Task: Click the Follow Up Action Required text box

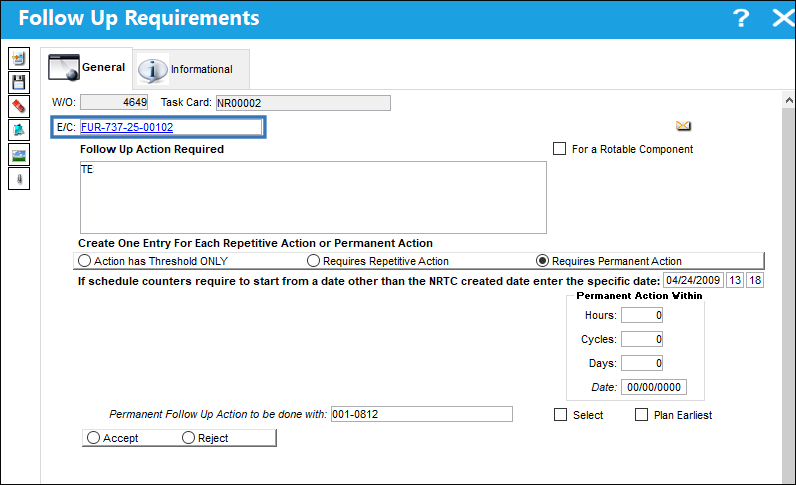Action: coord(313,198)
